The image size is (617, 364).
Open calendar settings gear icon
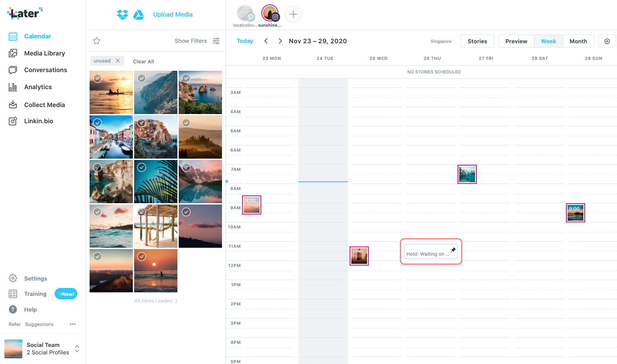coord(607,41)
